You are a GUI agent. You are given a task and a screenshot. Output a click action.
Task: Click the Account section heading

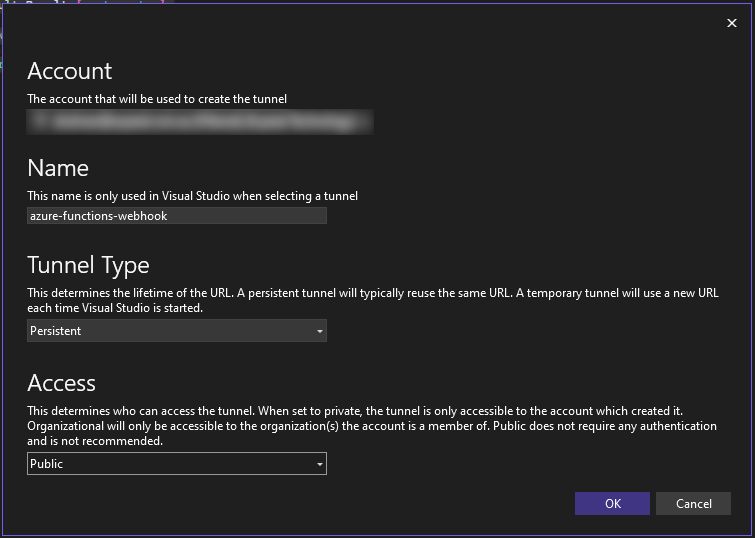coord(70,71)
